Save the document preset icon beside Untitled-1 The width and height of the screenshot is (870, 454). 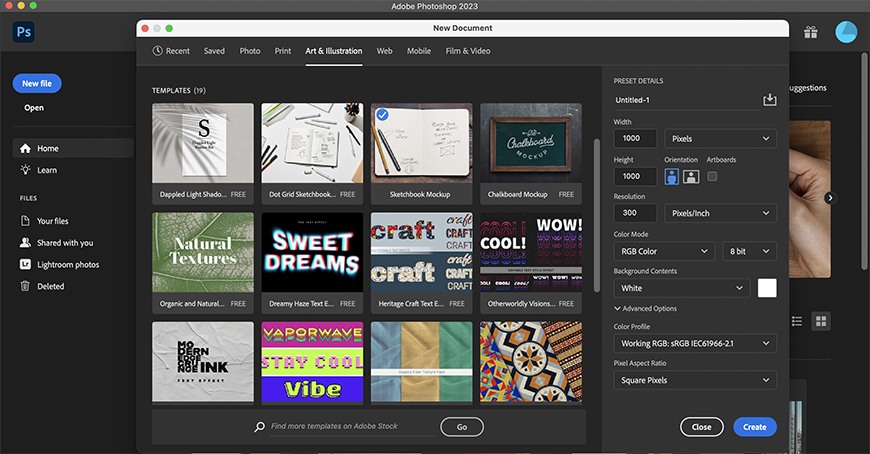[770, 99]
